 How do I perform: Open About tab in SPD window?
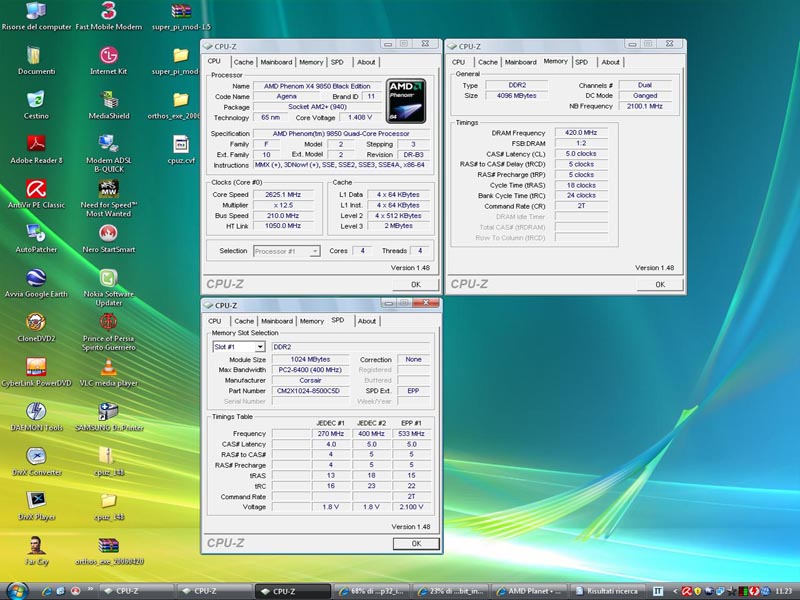coord(367,321)
